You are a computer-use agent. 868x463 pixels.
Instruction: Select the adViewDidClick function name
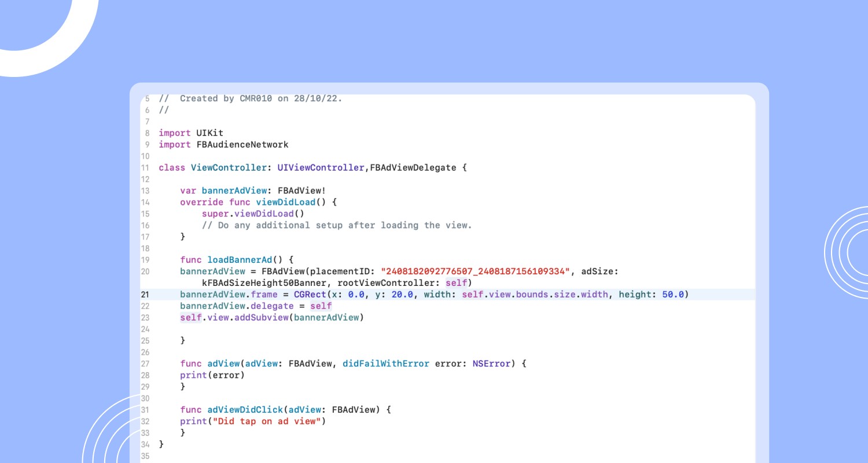(245, 409)
